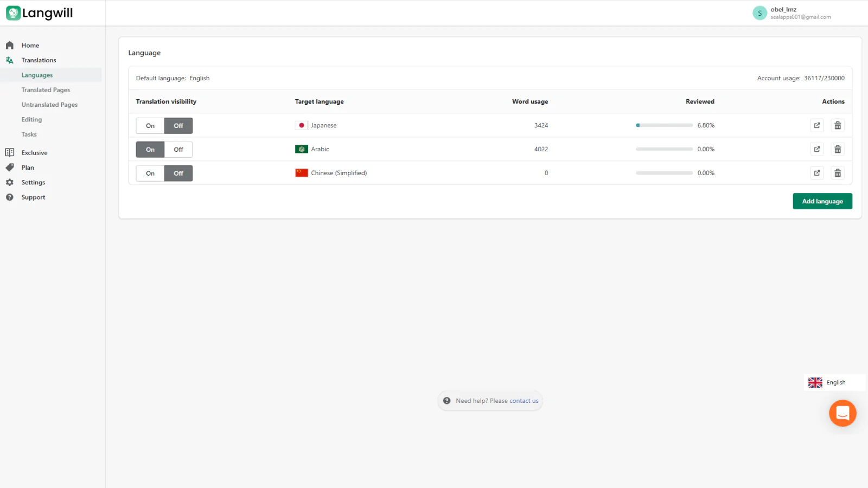Screen dimensions: 868x488
Task: Collapse the Translations sidebar section
Action: pyautogui.click(x=39, y=60)
